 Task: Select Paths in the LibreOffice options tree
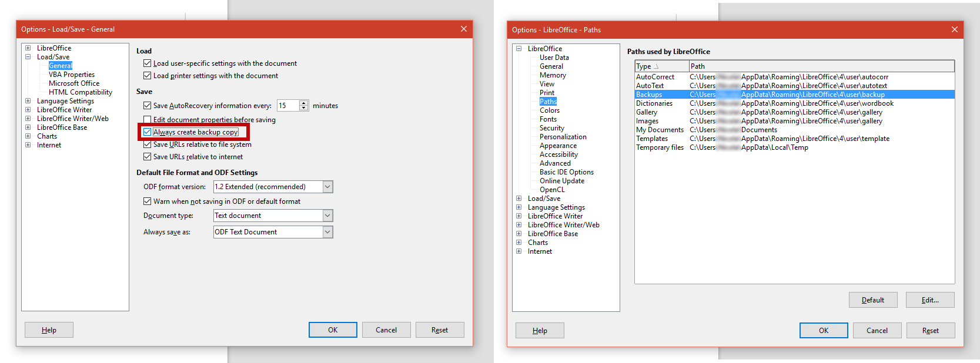[548, 102]
